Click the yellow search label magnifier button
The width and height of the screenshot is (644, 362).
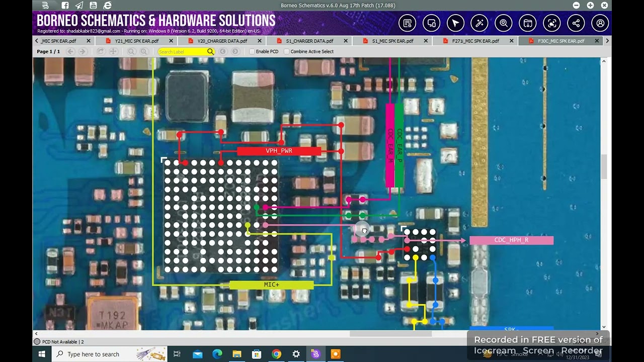[x=210, y=51]
